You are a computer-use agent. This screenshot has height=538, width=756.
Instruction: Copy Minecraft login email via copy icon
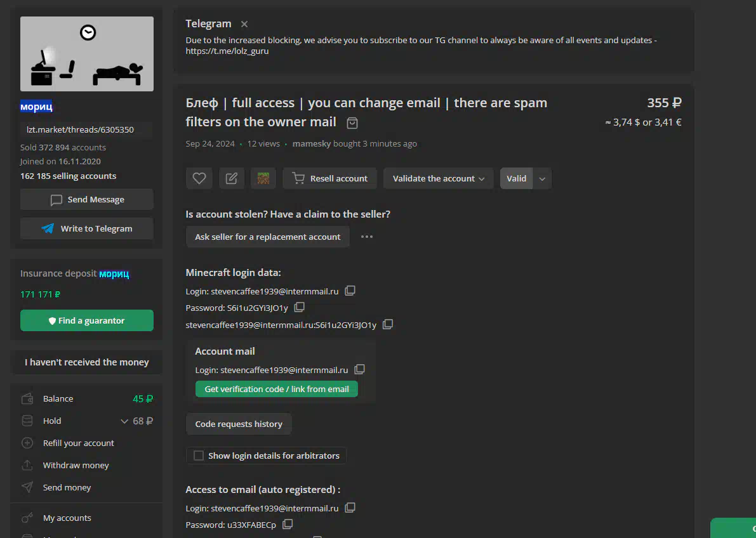click(350, 291)
